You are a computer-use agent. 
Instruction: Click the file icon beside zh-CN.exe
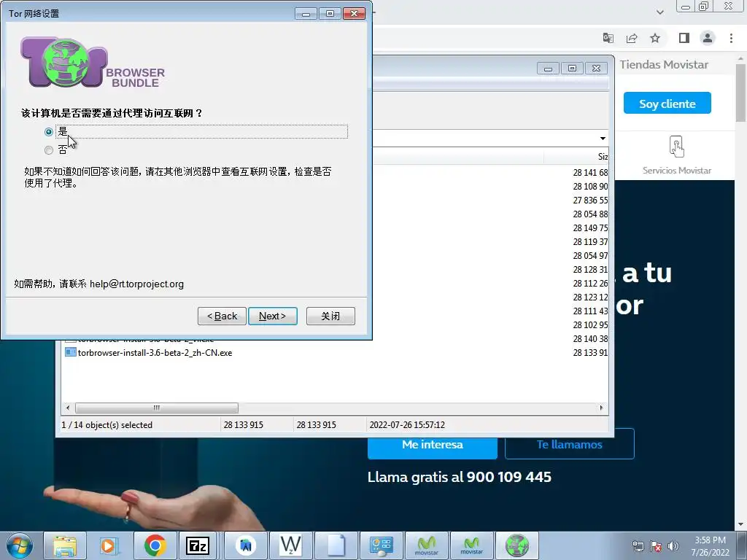[71, 352]
